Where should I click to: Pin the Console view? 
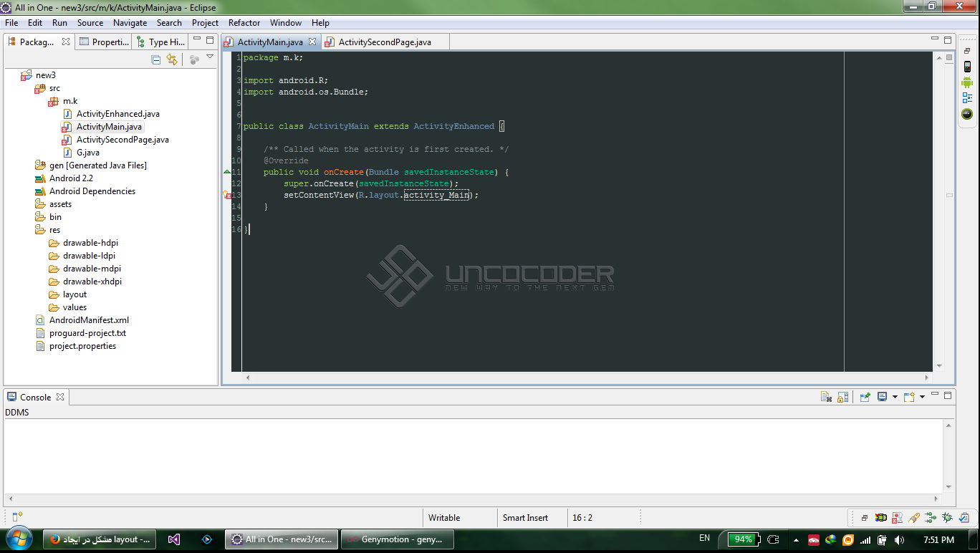865,397
